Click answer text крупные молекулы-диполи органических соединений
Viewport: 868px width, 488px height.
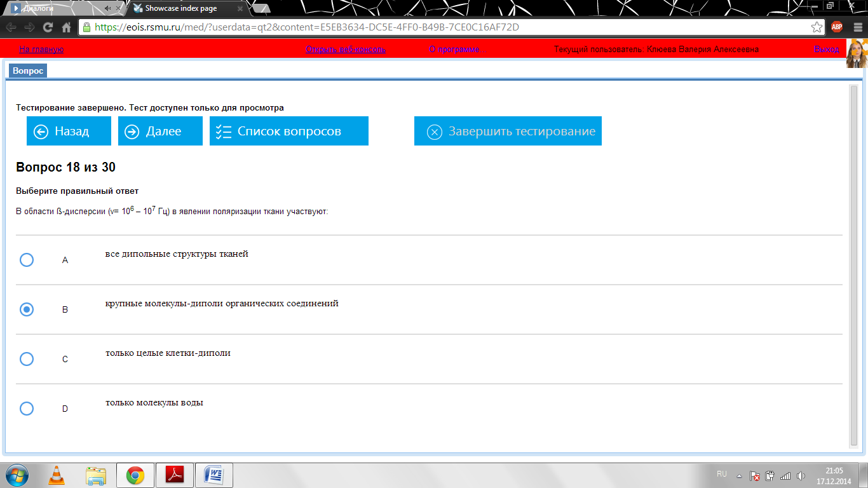point(222,304)
